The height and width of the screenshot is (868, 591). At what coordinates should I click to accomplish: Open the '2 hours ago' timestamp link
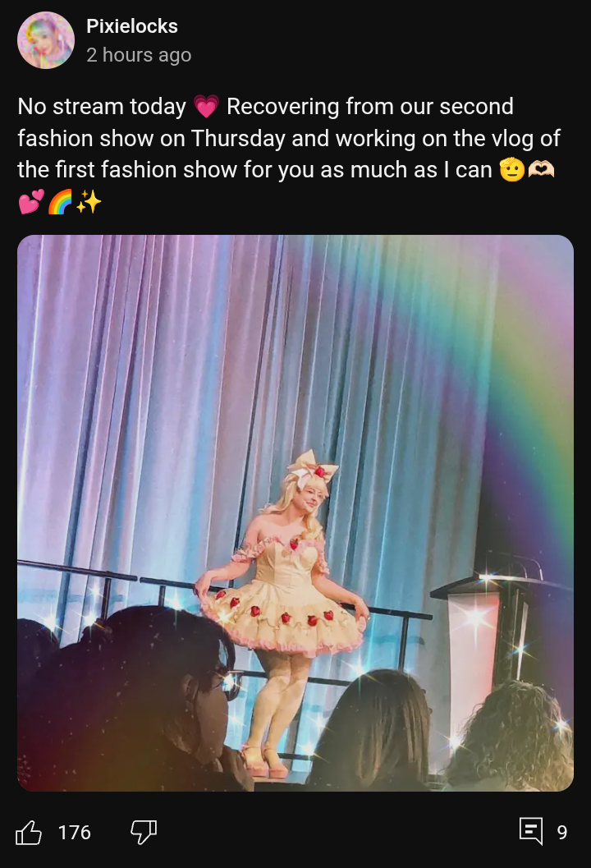pos(139,55)
